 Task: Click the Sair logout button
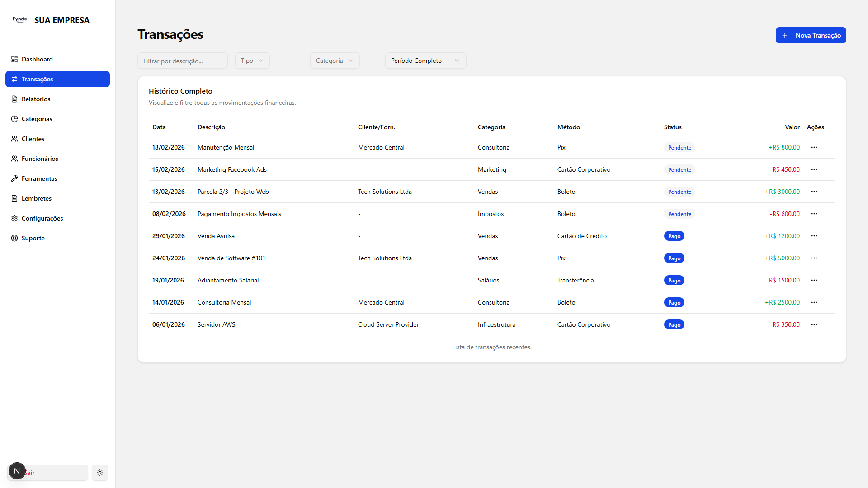tap(54, 473)
